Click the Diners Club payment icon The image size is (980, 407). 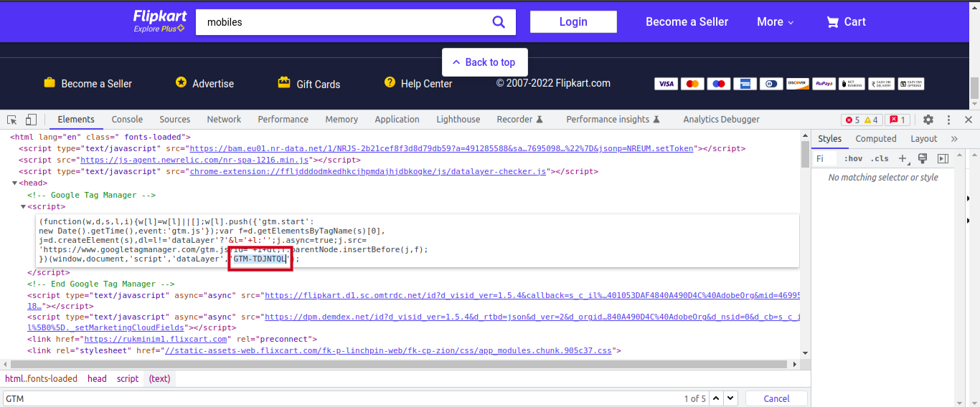tap(771, 84)
